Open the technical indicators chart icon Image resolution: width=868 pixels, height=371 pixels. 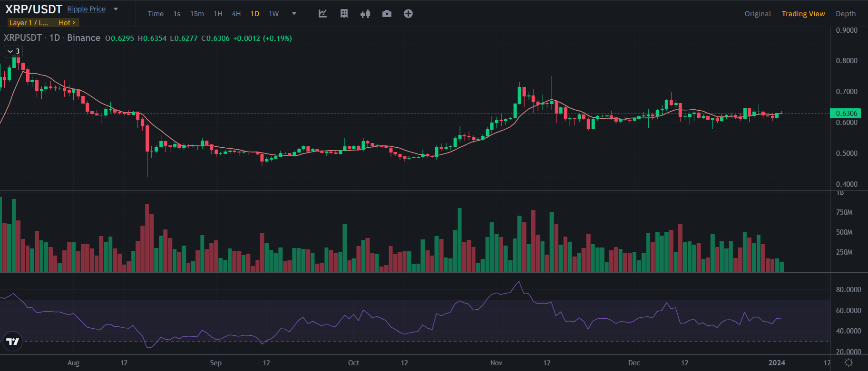click(322, 14)
